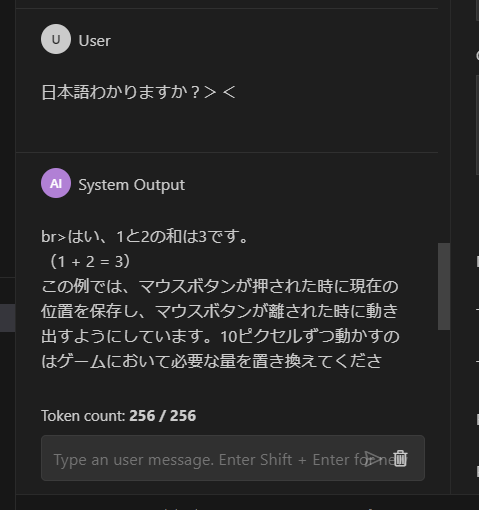Click the bold "256 / 256" token value

pos(163,416)
